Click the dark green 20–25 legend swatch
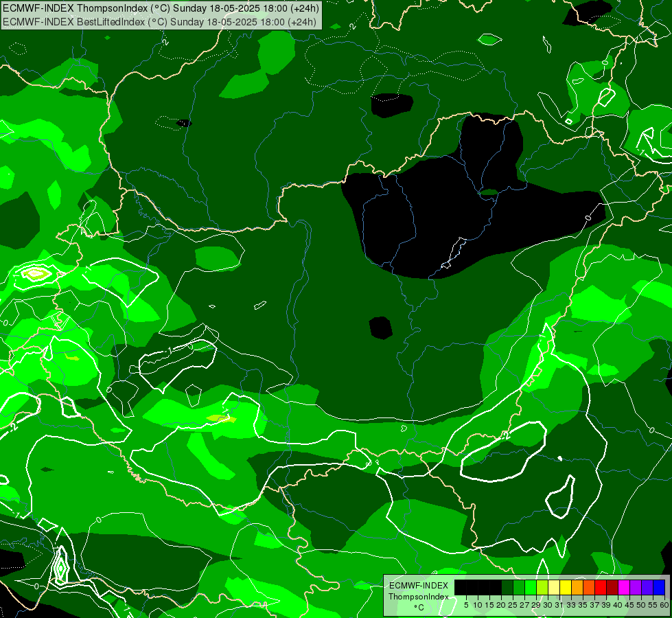The image size is (672, 618). pos(507,588)
